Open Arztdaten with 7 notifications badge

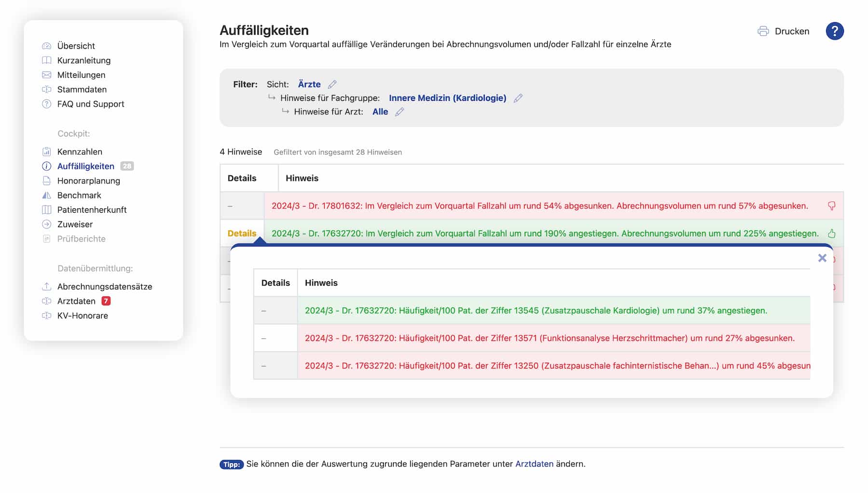[x=76, y=301]
